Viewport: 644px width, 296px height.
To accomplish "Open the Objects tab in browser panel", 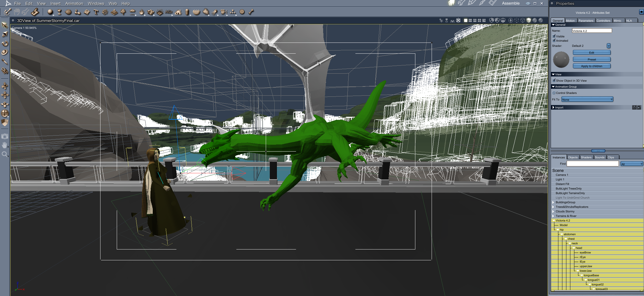I will pyautogui.click(x=573, y=157).
